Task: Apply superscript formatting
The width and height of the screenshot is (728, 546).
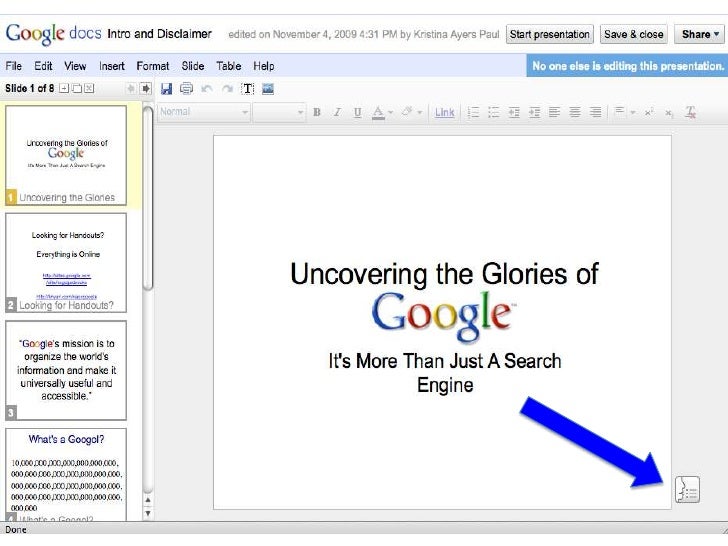Action: click(649, 112)
